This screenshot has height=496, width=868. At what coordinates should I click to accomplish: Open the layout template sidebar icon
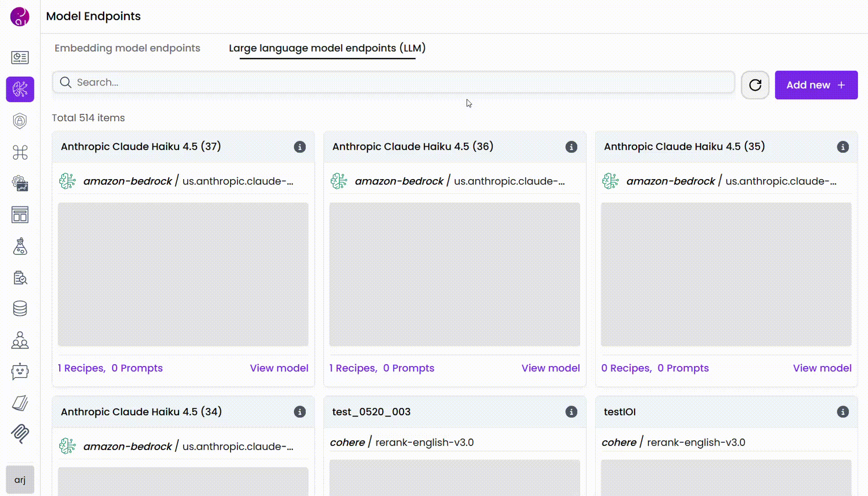coord(20,214)
